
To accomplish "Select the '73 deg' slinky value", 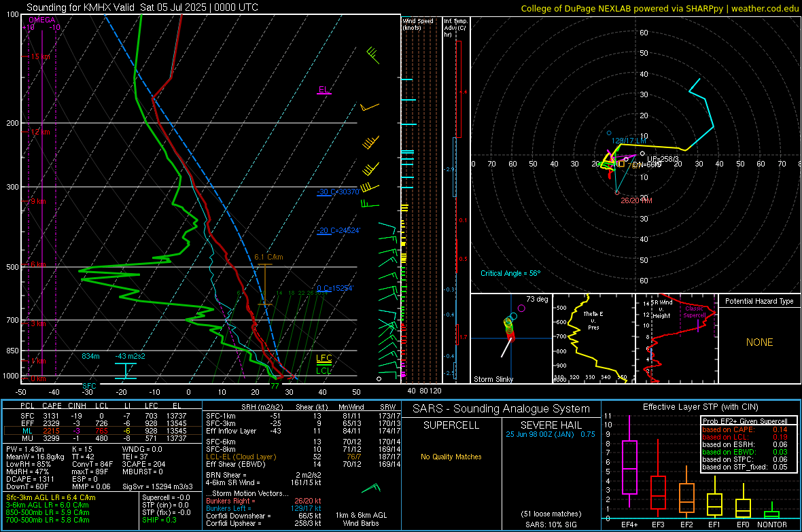I will (x=537, y=299).
